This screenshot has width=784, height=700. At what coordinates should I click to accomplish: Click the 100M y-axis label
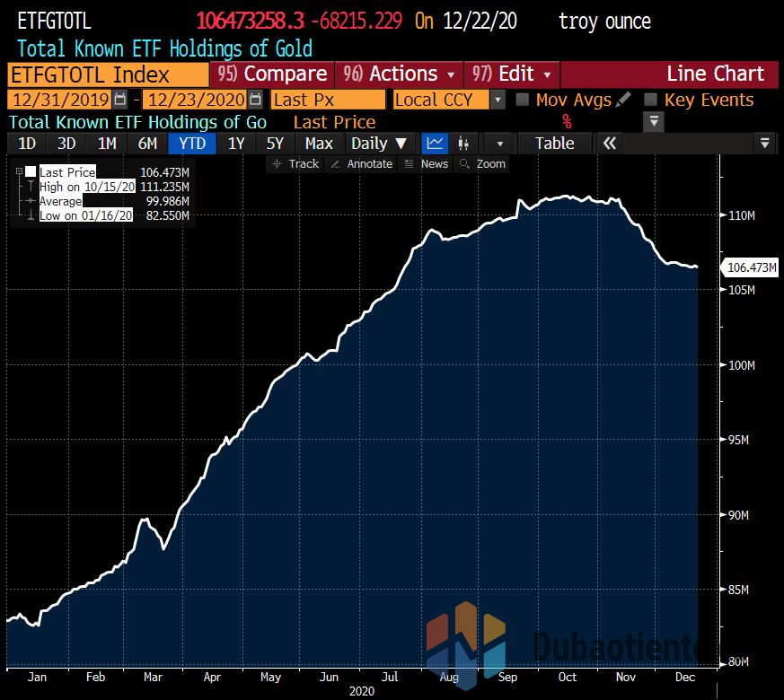click(742, 365)
